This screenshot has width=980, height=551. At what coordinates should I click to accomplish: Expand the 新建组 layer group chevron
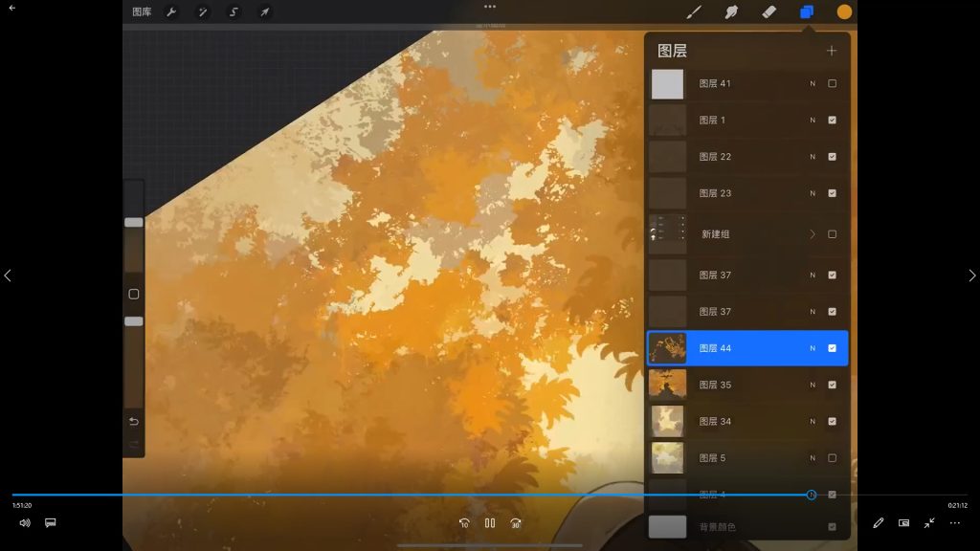(x=813, y=234)
